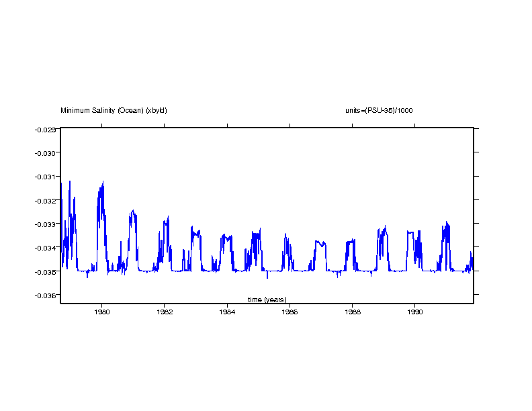This screenshot has height=411, width=532.
Task: Click the -0.029 y-axis tick label
Action: [x=45, y=129]
